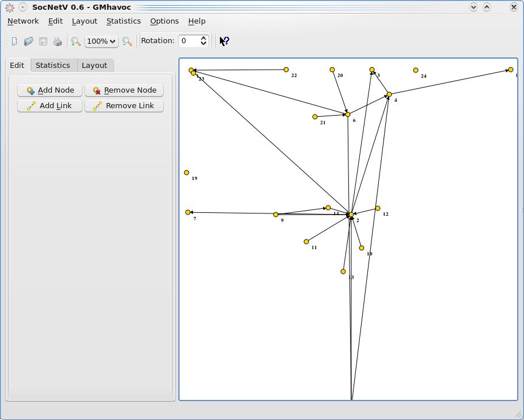
Task: Click the Remove Link button
Action: [124, 105]
